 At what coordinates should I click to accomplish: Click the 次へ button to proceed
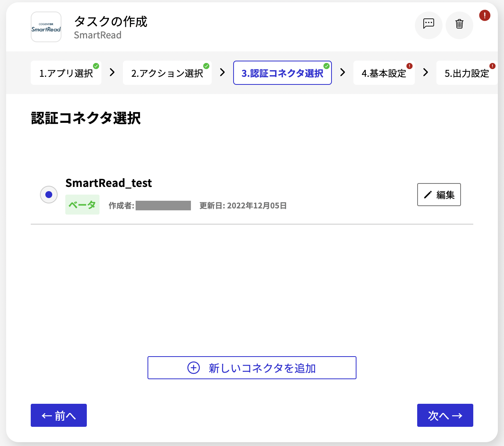click(x=445, y=415)
